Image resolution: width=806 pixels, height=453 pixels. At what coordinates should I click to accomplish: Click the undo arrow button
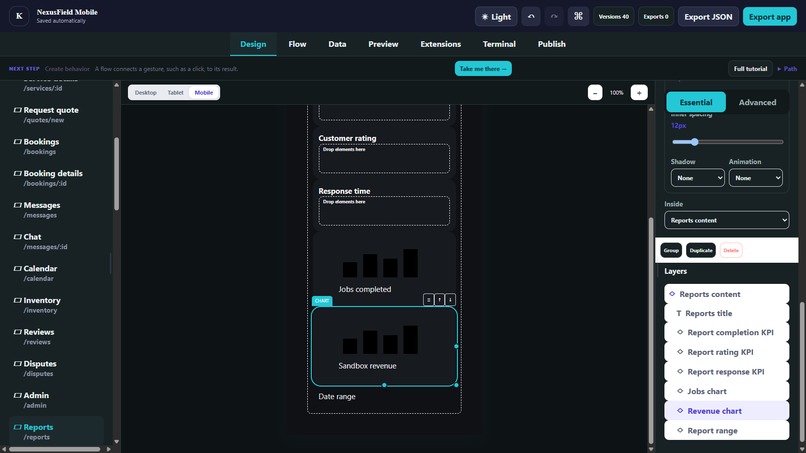pos(531,16)
